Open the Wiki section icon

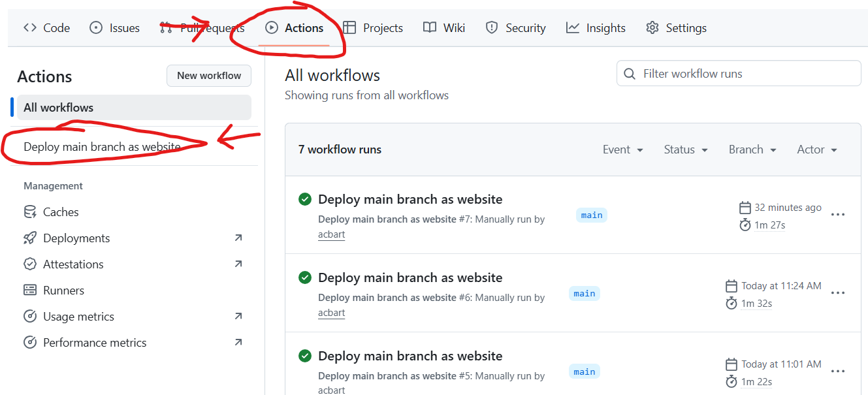(430, 27)
